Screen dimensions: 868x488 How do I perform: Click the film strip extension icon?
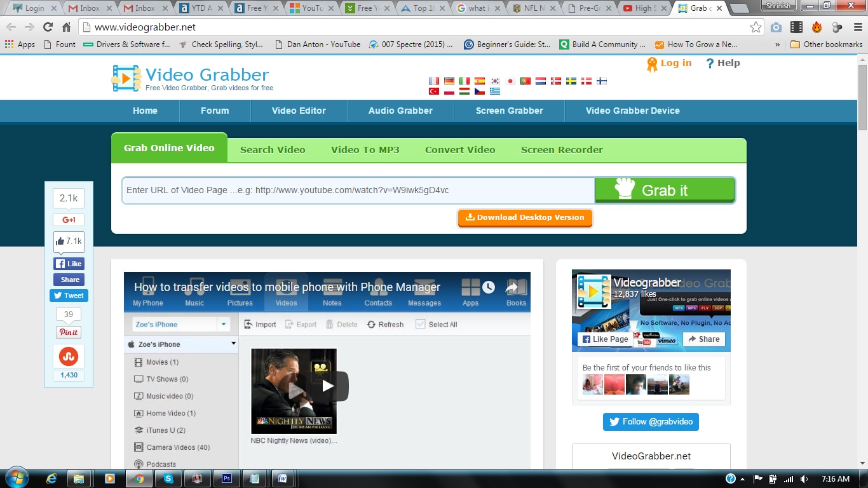click(796, 27)
